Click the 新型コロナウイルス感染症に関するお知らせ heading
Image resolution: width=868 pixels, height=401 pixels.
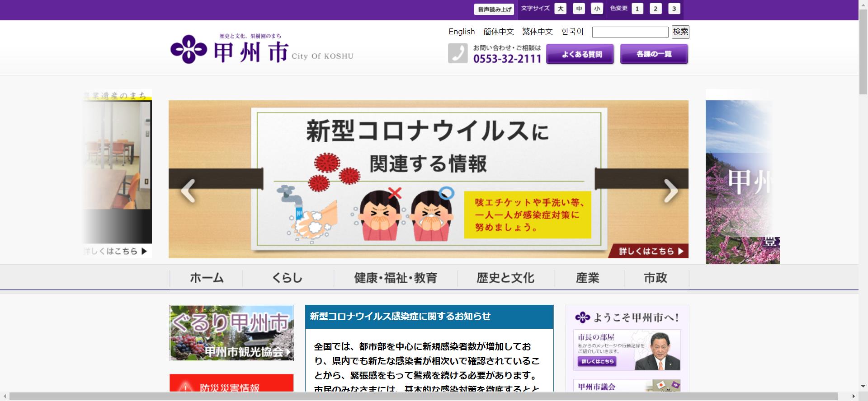click(x=400, y=317)
